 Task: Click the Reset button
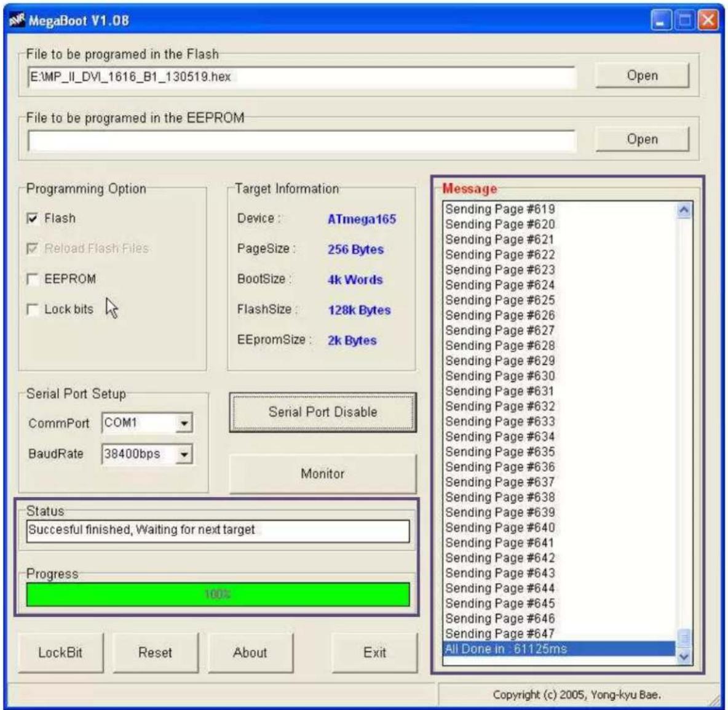coord(155,652)
